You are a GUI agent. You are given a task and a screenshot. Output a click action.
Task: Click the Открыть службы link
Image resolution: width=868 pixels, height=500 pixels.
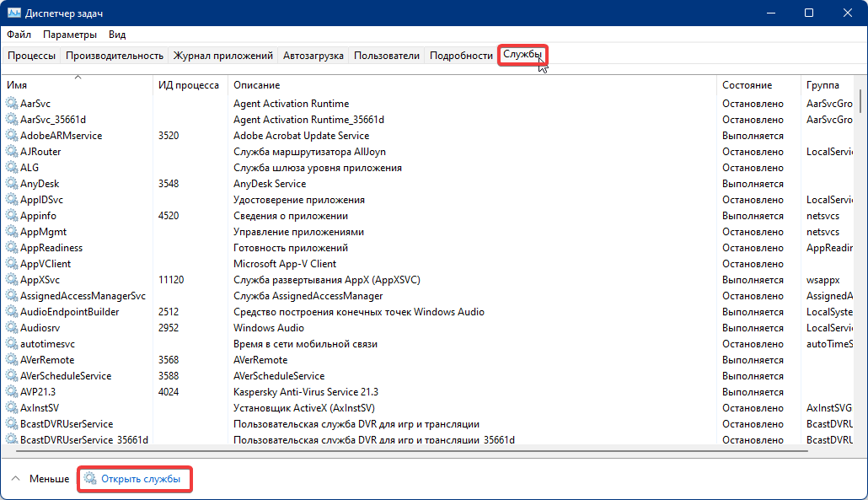[x=141, y=479]
